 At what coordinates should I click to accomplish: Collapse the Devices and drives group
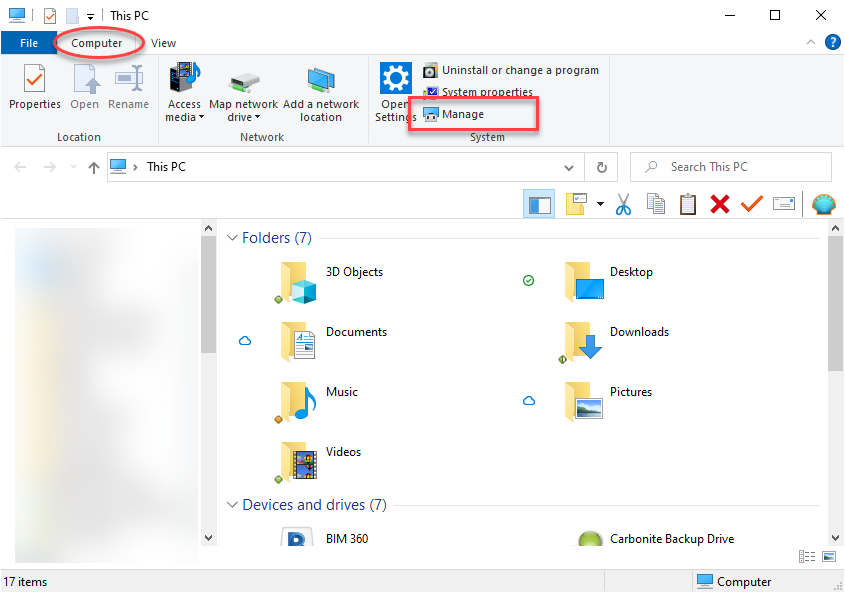232,505
